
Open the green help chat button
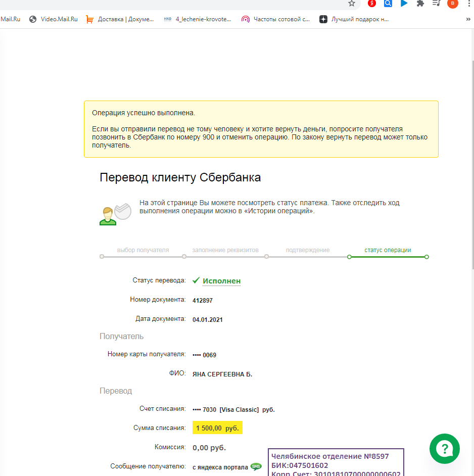pos(445,449)
